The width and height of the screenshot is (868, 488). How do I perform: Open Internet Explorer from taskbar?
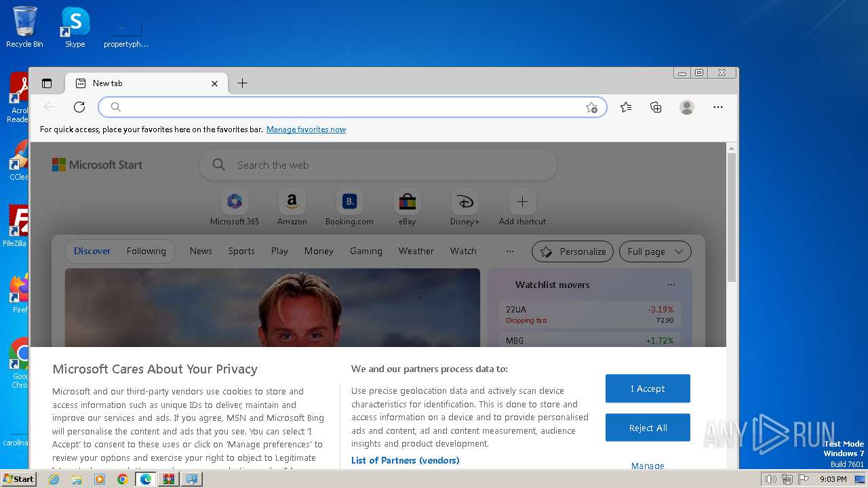coord(54,479)
